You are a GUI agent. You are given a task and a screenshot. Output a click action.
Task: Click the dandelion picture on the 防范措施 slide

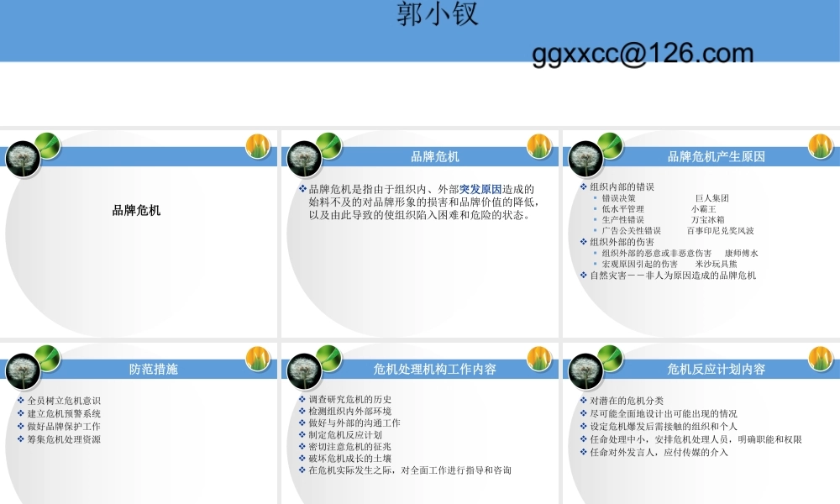(x=23, y=371)
